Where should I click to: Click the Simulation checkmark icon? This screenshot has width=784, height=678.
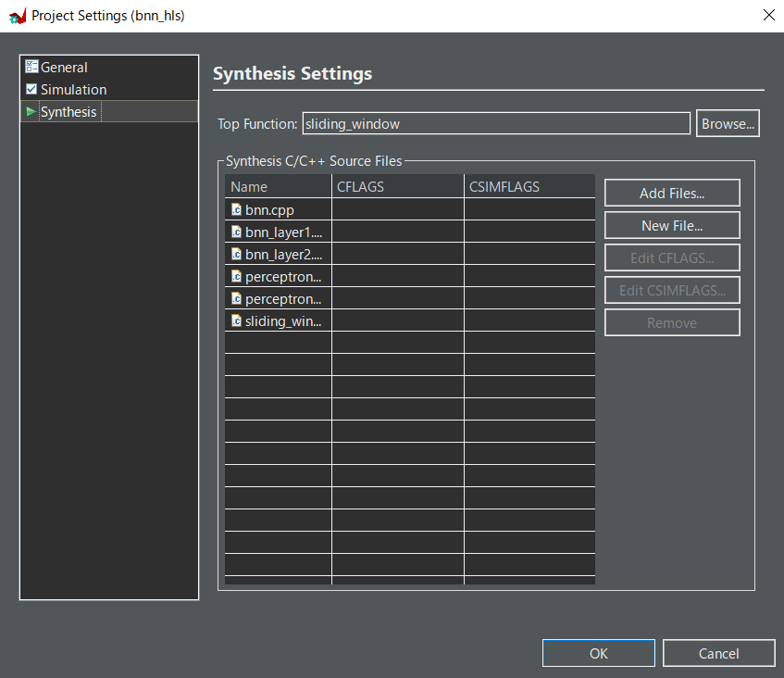(31, 89)
